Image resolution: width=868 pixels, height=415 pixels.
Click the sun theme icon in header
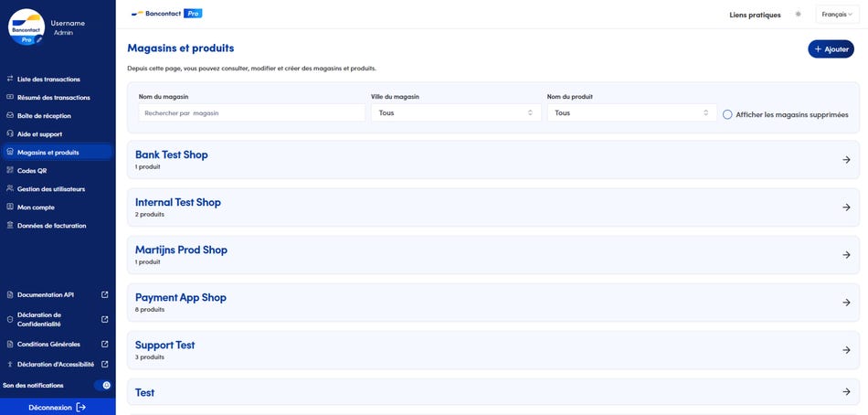pyautogui.click(x=798, y=15)
